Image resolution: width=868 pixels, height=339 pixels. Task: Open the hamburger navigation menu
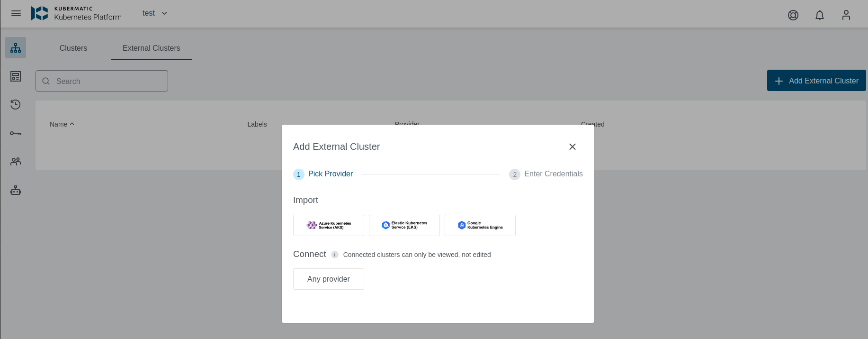pyautogui.click(x=16, y=13)
